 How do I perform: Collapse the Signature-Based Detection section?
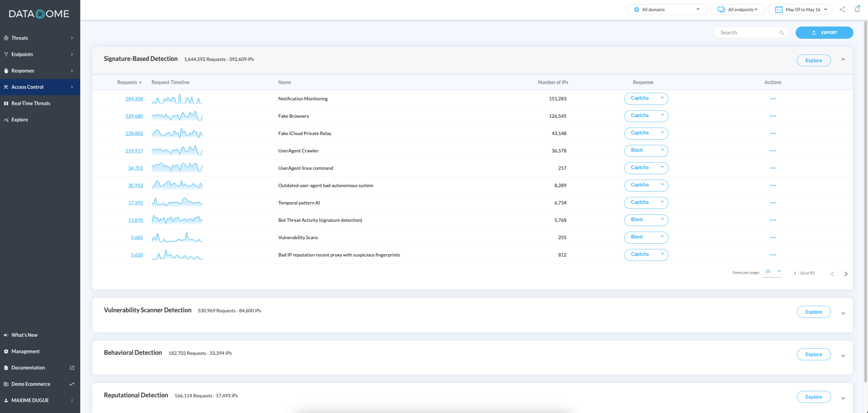tap(843, 60)
